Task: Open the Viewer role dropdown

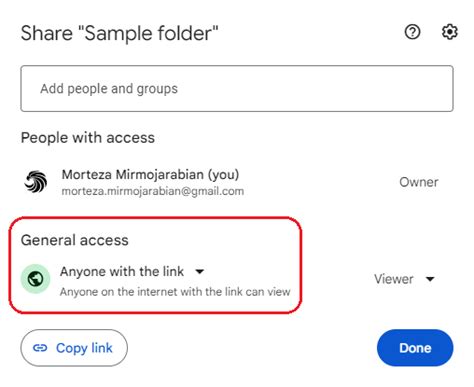Action: [x=404, y=279]
